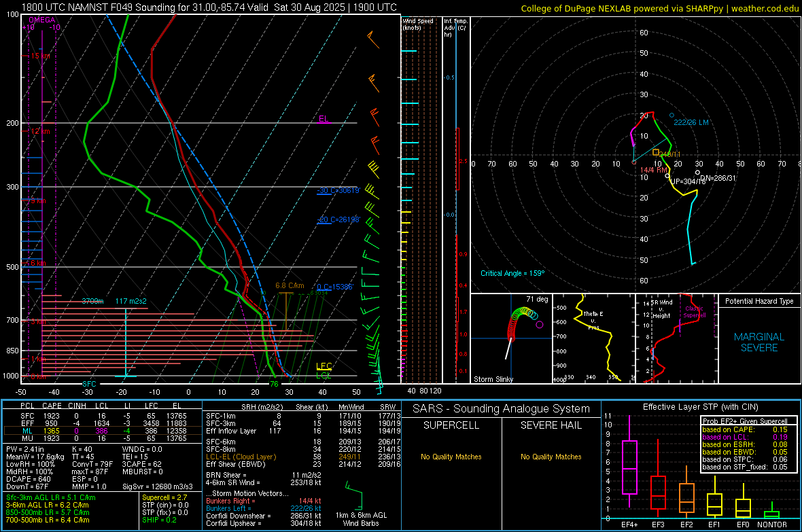
Task: Click the K = 40 index value
Action: pyautogui.click(x=82, y=449)
